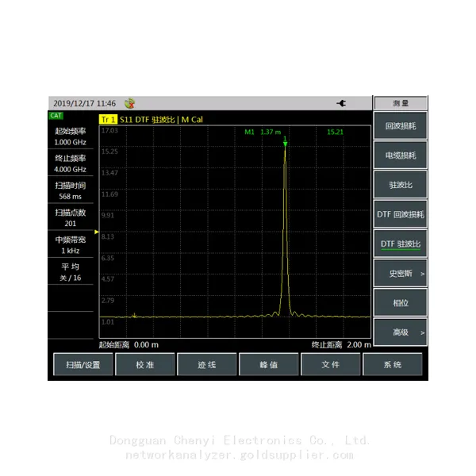The width and height of the screenshot is (476, 476).
Task: Edit 终止频率 4.000 GHz setting
Action: (71, 163)
